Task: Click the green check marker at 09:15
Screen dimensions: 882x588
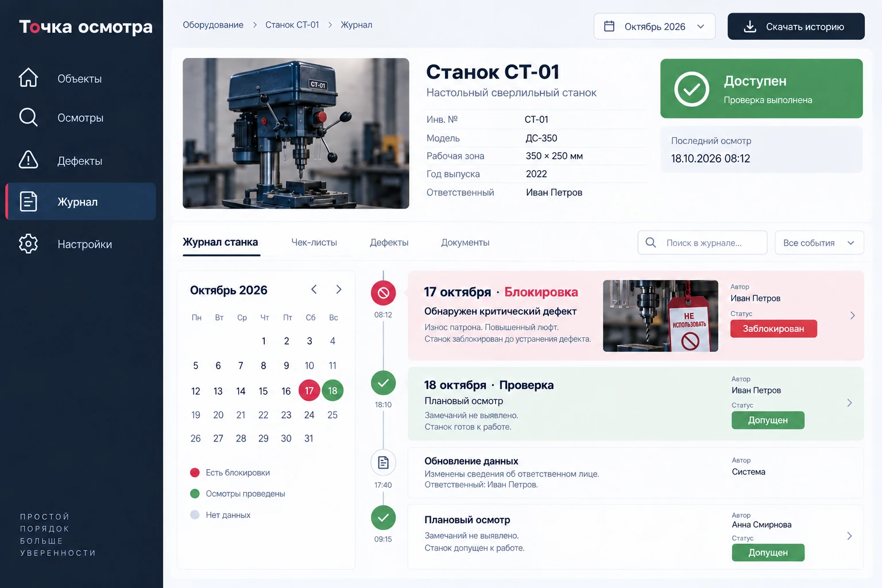Action: [x=383, y=518]
